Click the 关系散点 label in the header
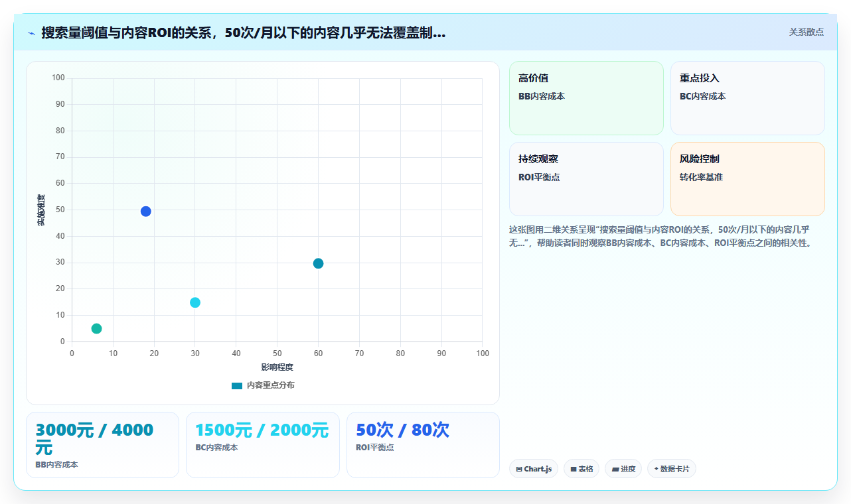This screenshot has width=851, height=504. 807,32
